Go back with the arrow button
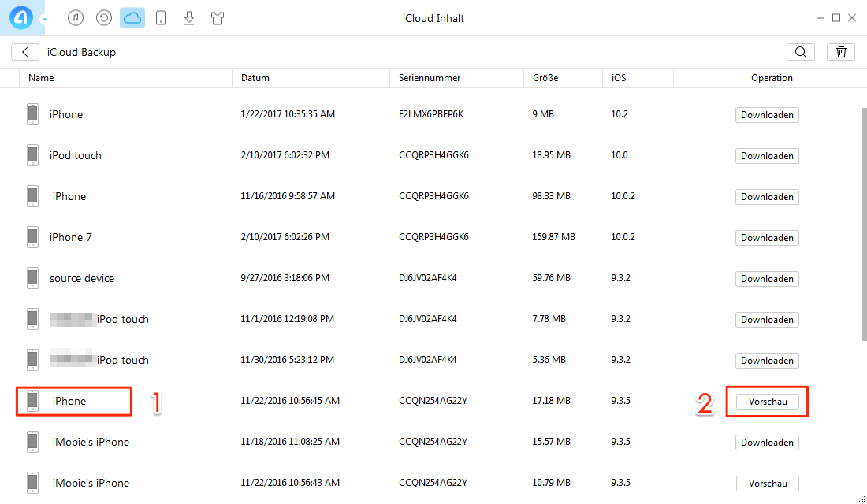867x504 pixels. pyautogui.click(x=25, y=52)
